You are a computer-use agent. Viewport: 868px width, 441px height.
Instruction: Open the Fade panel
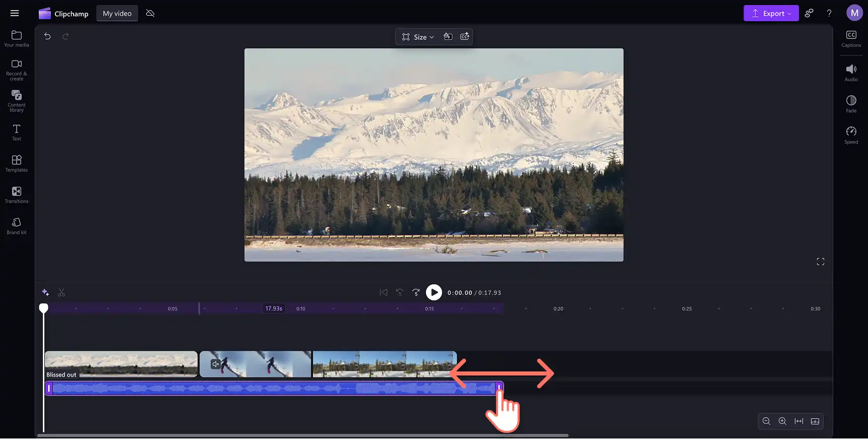tap(851, 104)
